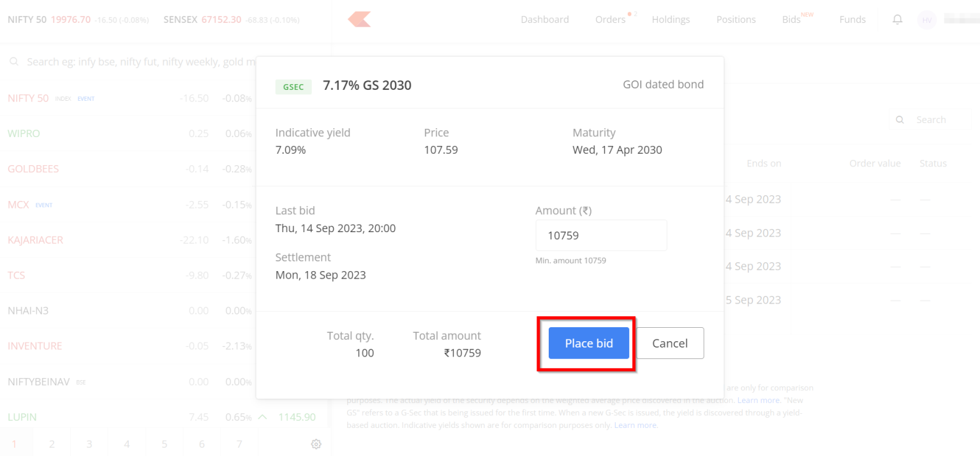Switch to watchlist tab 7
The width and height of the screenshot is (980, 456).
point(239,444)
